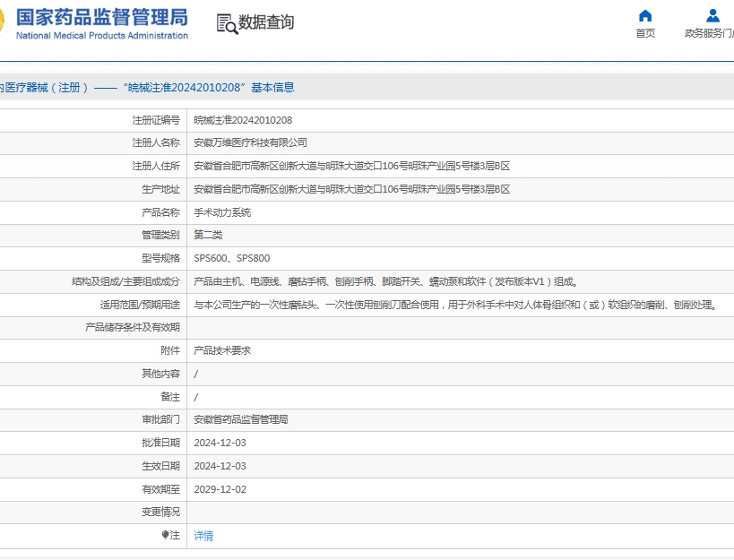
Task: Click the 注册人名称 field label
Action: [x=156, y=142]
